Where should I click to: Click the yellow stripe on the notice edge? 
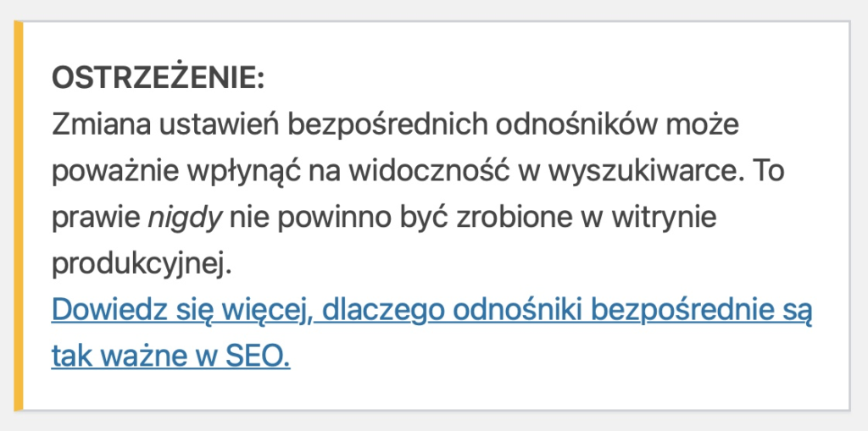tap(19, 215)
